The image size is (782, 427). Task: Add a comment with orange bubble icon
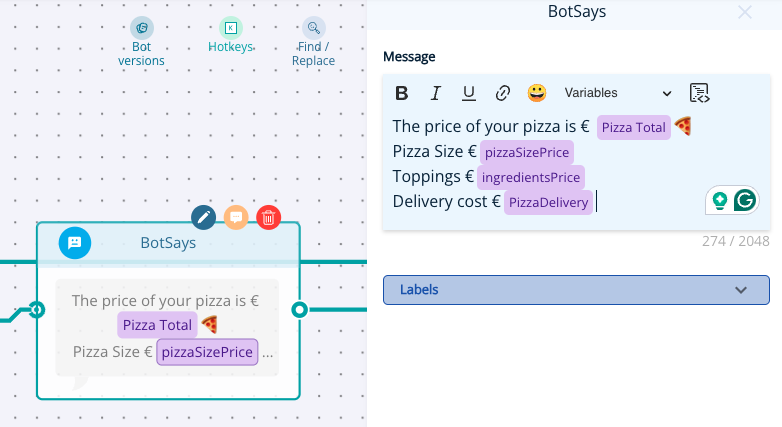coord(236,217)
